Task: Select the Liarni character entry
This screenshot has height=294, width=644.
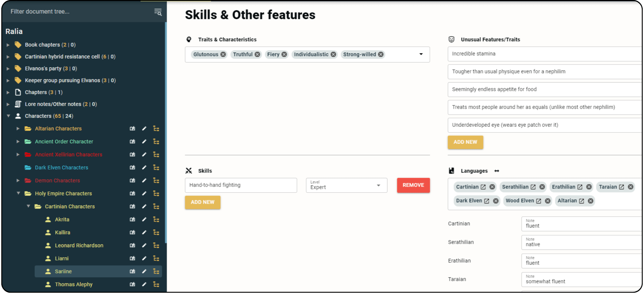Action: pos(62,258)
